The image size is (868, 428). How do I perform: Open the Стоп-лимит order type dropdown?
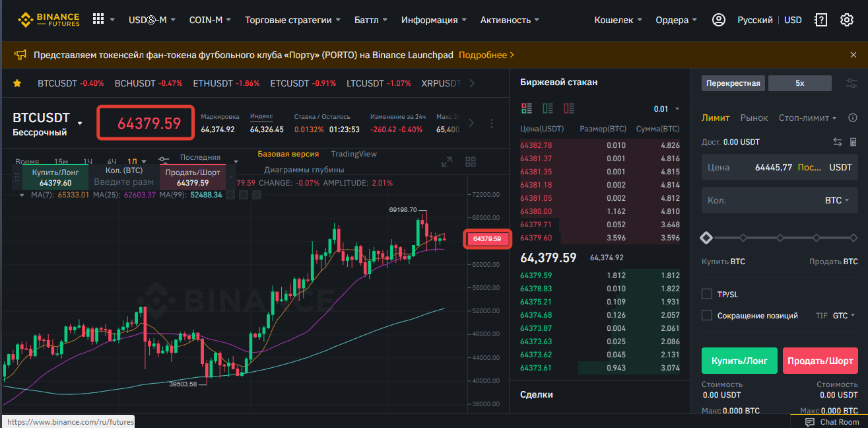808,118
